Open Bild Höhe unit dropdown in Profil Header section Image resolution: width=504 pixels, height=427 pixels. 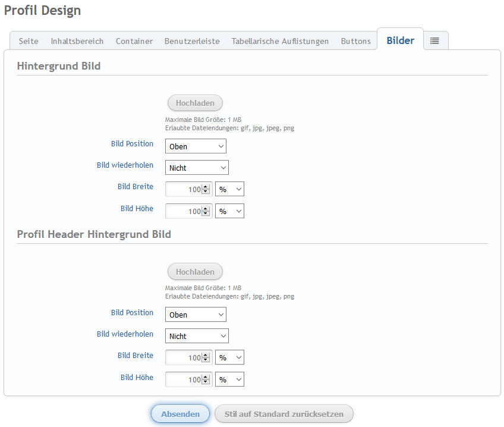coord(229,379)
